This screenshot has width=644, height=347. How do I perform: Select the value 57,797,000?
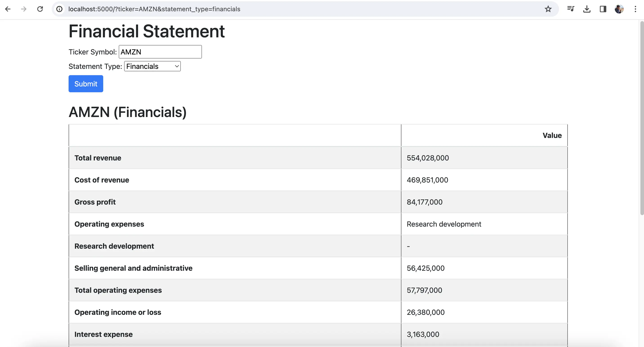424,290
